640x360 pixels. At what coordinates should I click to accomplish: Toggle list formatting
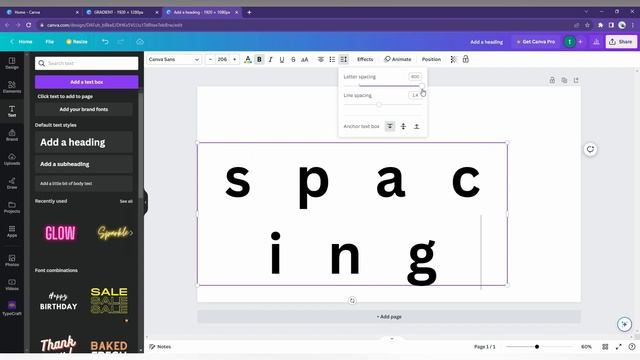(332, 60)
